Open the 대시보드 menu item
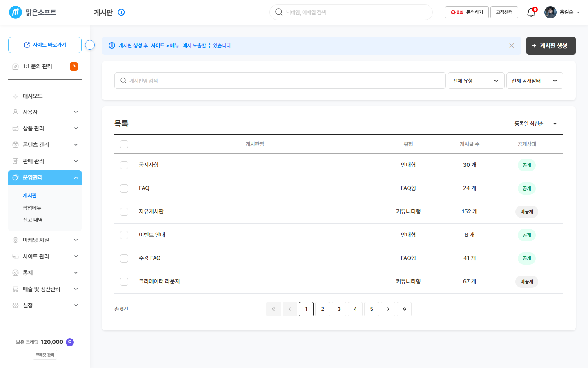 [x=45, y=96]
